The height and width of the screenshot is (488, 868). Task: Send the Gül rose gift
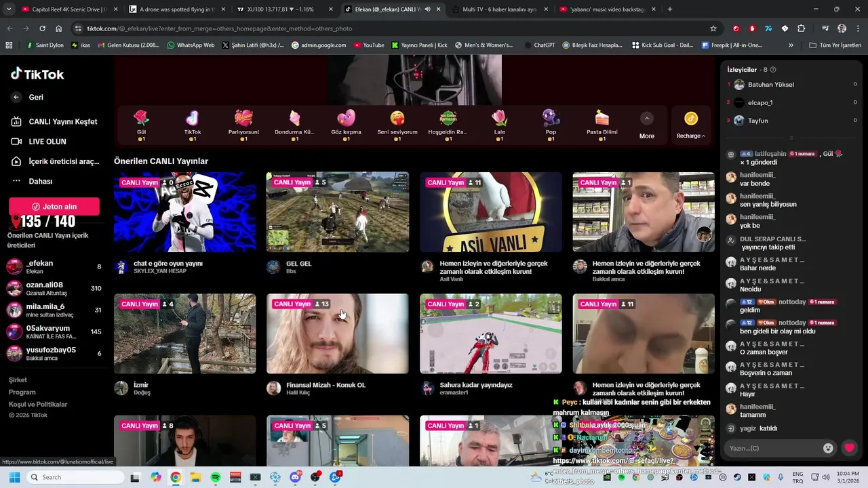point(141,125)
